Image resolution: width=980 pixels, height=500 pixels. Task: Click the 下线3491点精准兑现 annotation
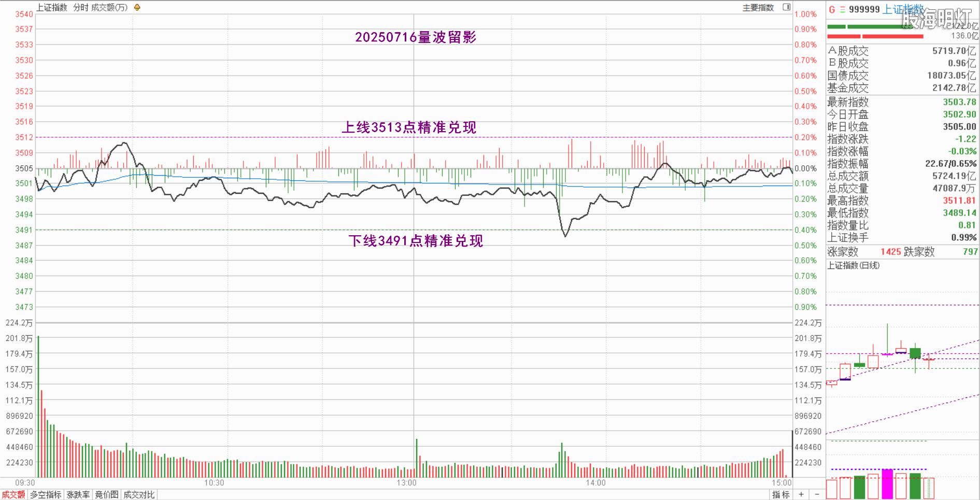coord(415,240)
